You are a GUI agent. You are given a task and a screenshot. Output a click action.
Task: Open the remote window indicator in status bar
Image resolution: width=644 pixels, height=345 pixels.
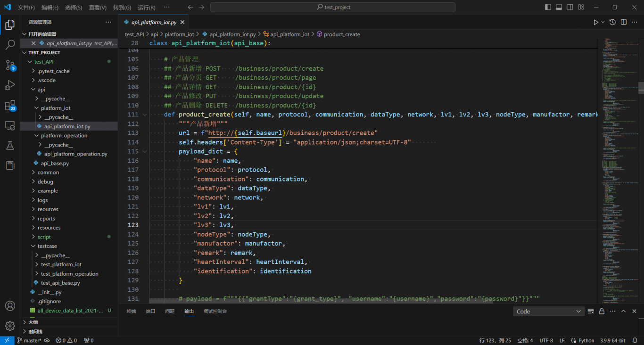point(7,340)
